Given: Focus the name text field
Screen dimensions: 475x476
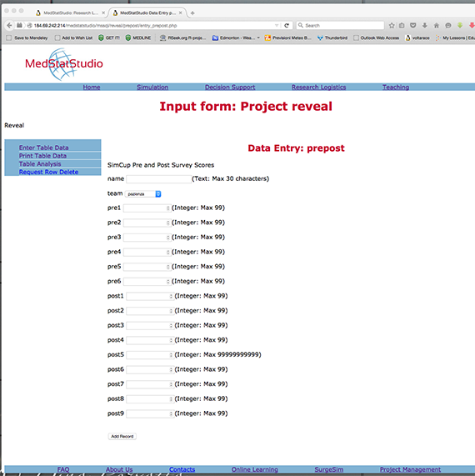Looking at the screenshot, I should click(x=158, y=179).
